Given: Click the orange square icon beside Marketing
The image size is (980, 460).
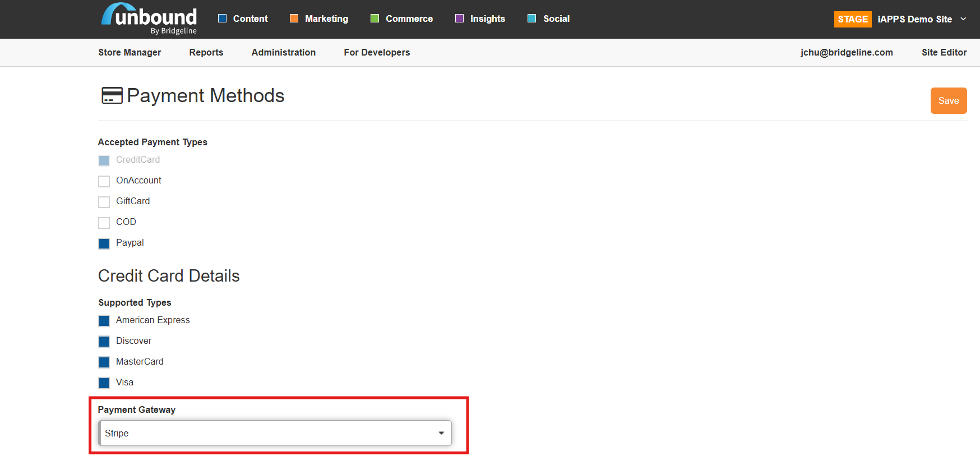Looking at the screenshot, I should [294, 19].
